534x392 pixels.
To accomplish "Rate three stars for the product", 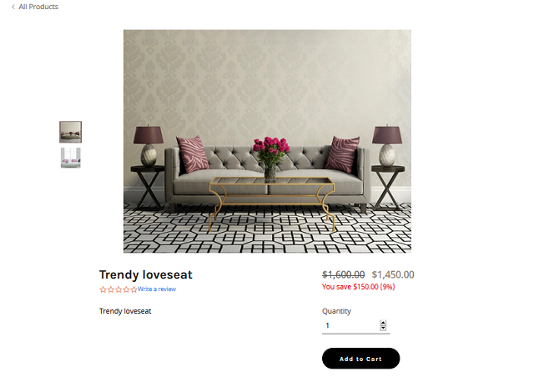I will (118, 289).
